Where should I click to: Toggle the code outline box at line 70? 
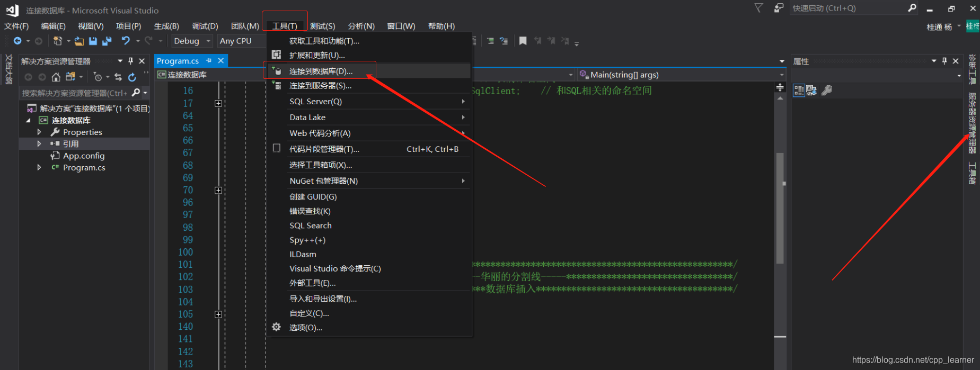218,190
